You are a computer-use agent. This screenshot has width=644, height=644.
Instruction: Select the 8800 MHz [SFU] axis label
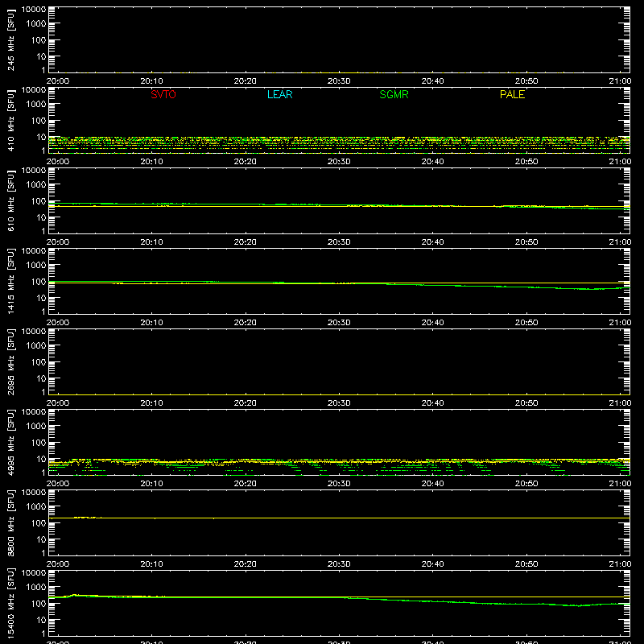pos(11,522)
